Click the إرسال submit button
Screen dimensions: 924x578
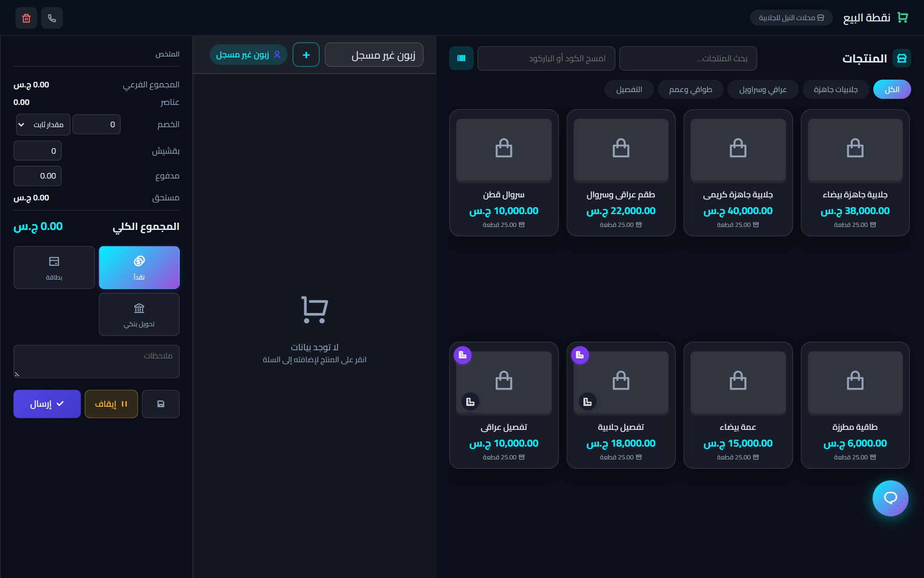pyautogui.click(x=47, y=404)
